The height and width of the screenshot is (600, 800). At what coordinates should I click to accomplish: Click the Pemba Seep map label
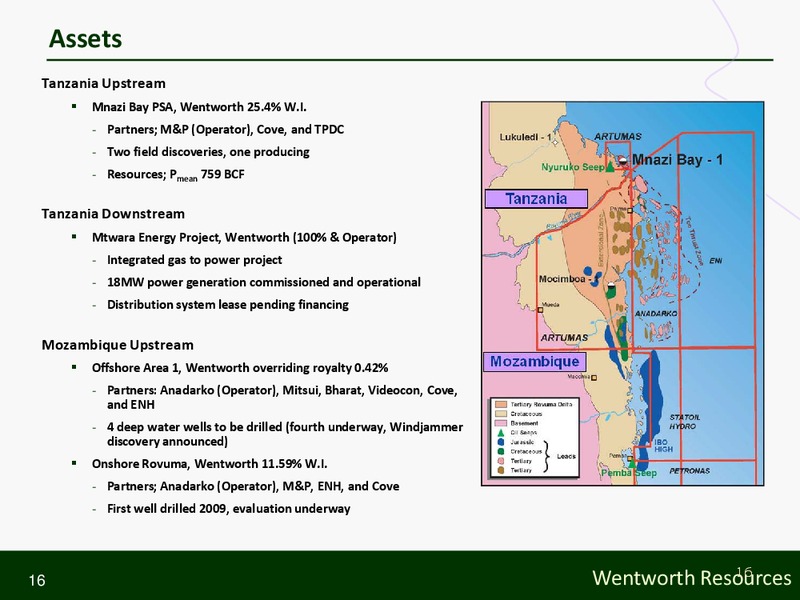click(629, 473)
